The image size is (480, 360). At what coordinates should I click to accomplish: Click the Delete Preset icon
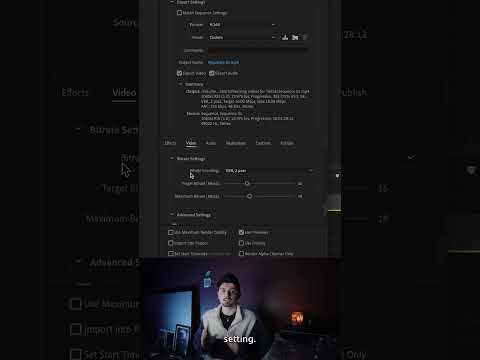tap(304, 37)
